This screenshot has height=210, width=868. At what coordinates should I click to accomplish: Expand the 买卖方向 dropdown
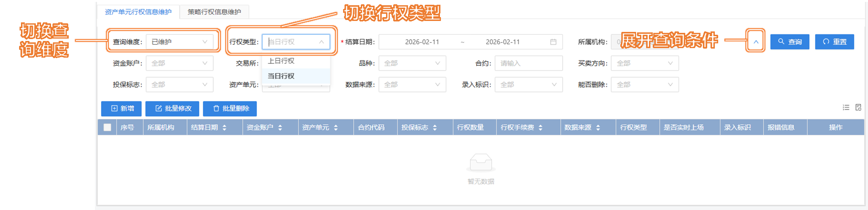[645, 63]
